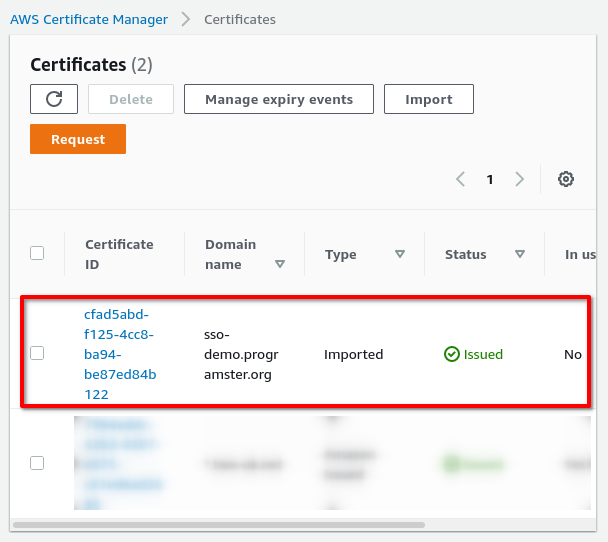This screenshot has width=608, height=542.
Task: Sort by Domain name column arrow
Action: (280, 264)
